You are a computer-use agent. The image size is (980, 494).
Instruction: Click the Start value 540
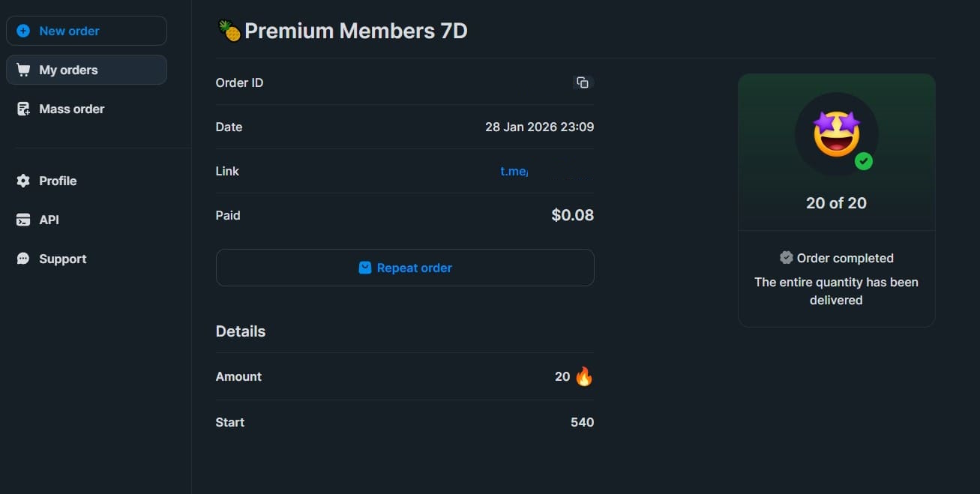tap(582, 422)
